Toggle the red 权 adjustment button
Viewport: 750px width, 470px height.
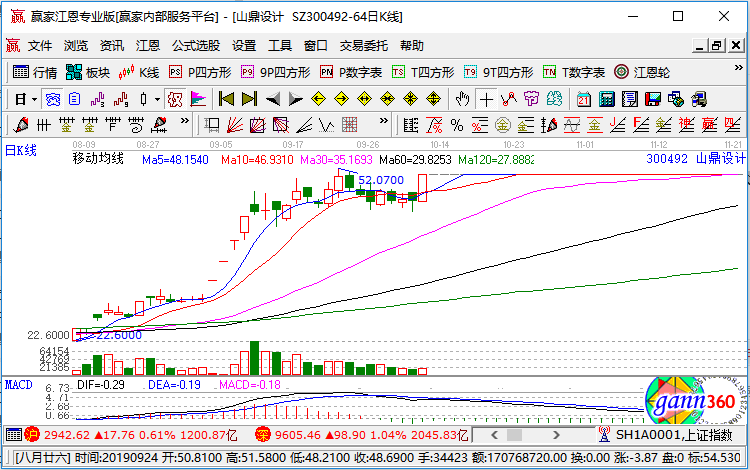click(x=175, y=99)
